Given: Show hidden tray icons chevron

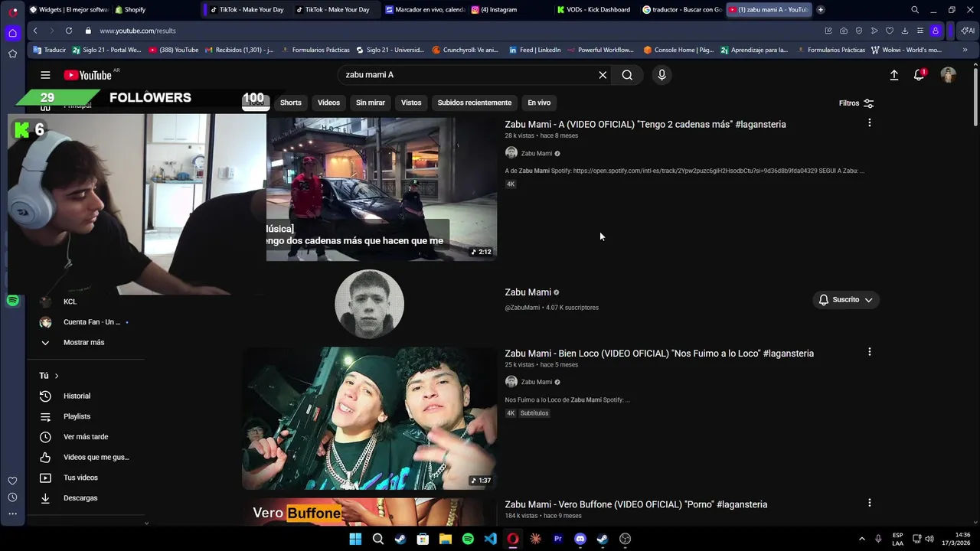Looking at the screenshot, I should tap(861, 539).
